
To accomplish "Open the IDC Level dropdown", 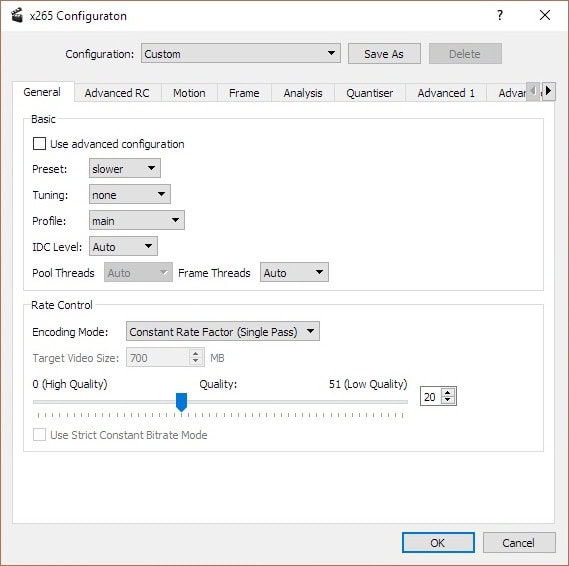I will tap(123, 247).
